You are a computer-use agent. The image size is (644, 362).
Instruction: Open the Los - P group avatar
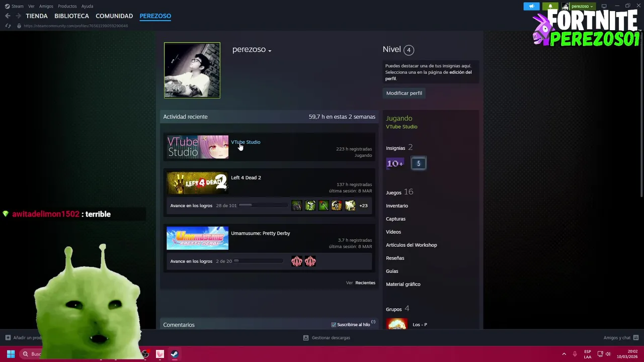click(397, 324)
